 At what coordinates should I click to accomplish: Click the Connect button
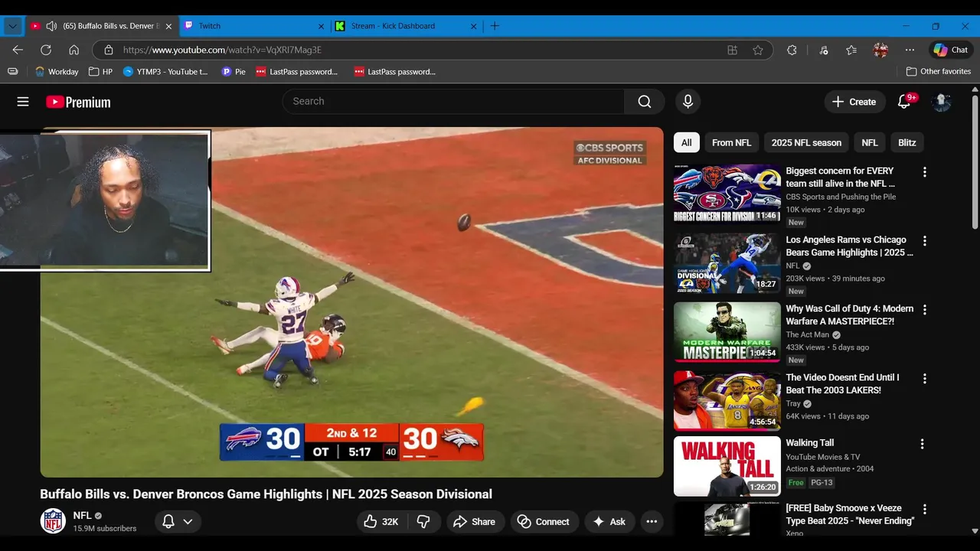click(x=544, y=522)
